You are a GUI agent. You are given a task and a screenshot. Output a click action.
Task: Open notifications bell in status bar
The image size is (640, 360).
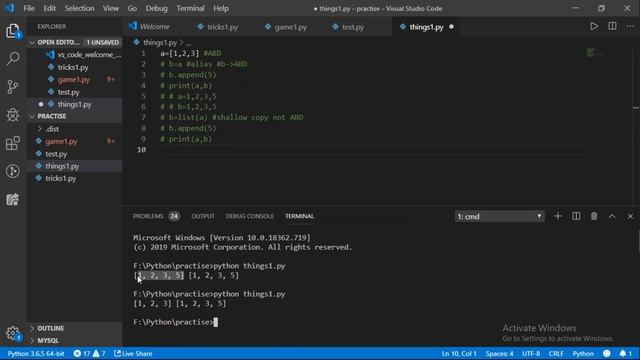click(x=626, y=353)
